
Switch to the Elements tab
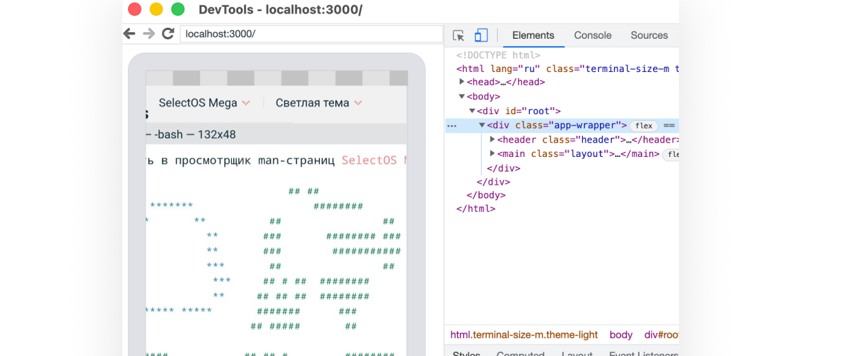[x=533, y=35]
